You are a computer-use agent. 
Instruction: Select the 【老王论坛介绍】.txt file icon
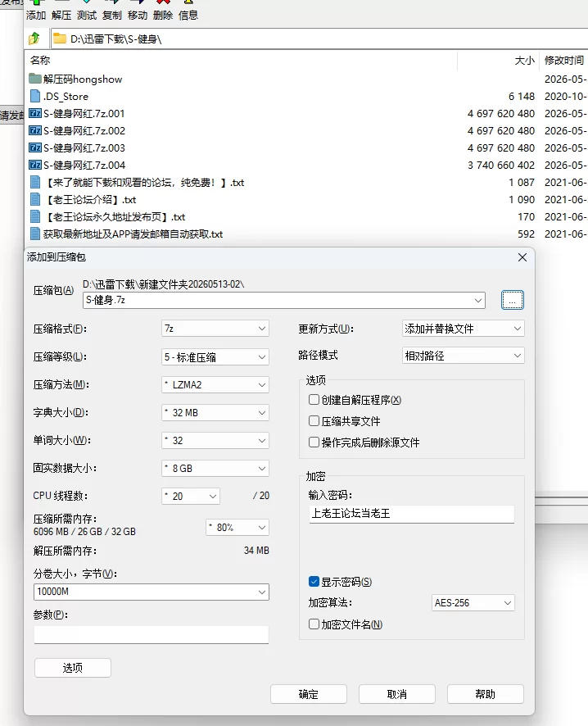coord(35,200)
